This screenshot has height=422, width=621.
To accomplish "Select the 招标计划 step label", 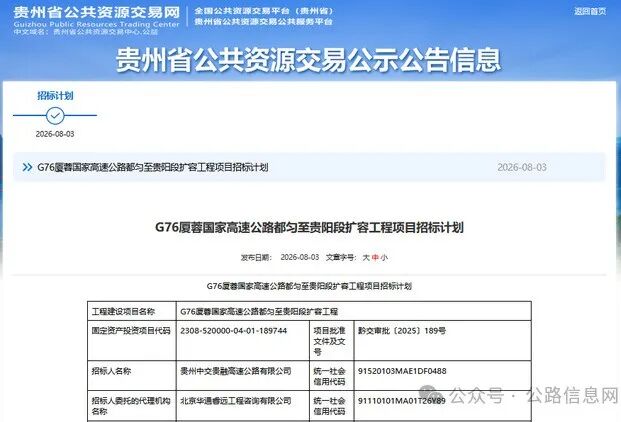I will pos(55,95).
